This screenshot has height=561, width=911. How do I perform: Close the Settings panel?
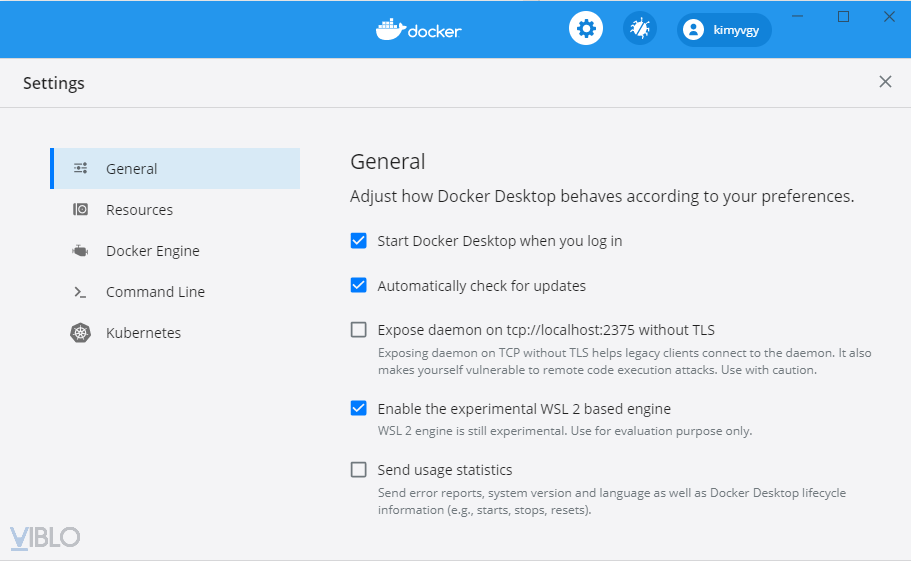click(x=885, y=82)
